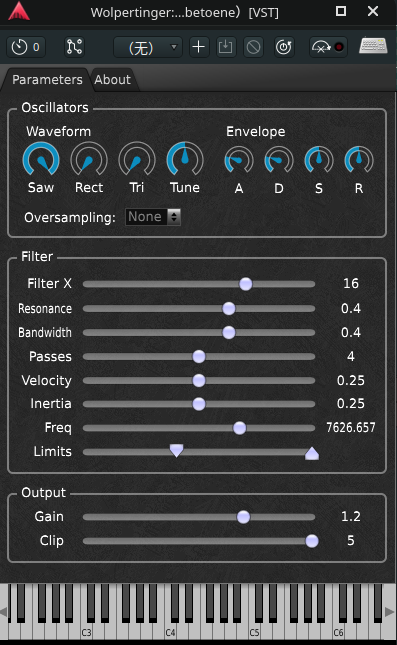Click the Velocity slider handle
The width and height of the screenshot is (397, 645).
[x=199, y=381]
